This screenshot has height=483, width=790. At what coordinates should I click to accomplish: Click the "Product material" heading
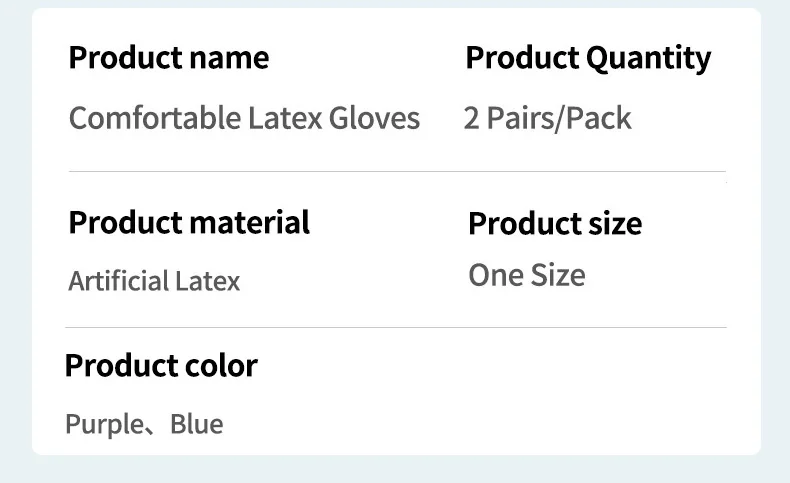(x=189, y=223)
